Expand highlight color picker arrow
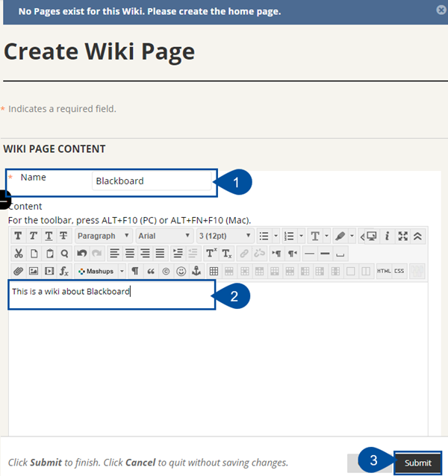This screenshot has width=448, height=476. pos(352,236)
